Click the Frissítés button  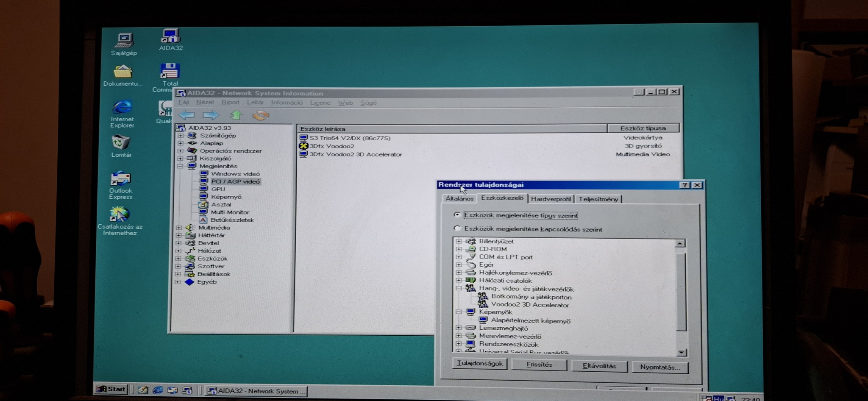point(539,365)
